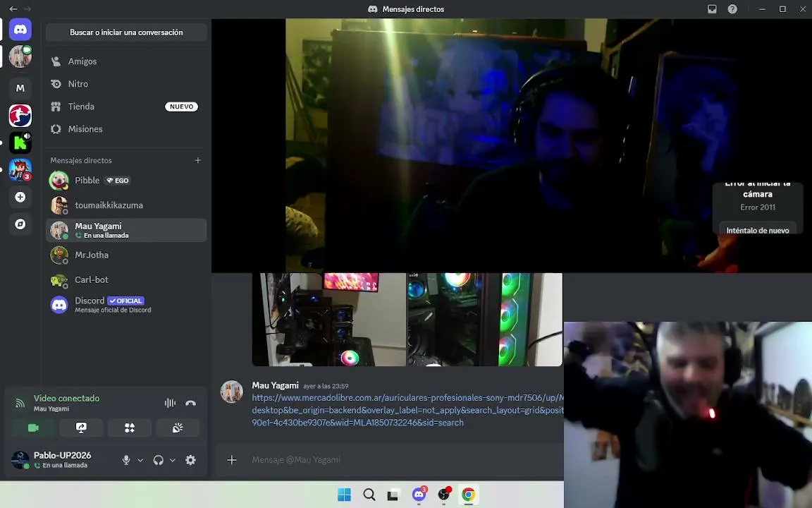Open Discord taskbar icon
This screenshot has height=508, width=812.
(419, 495)
